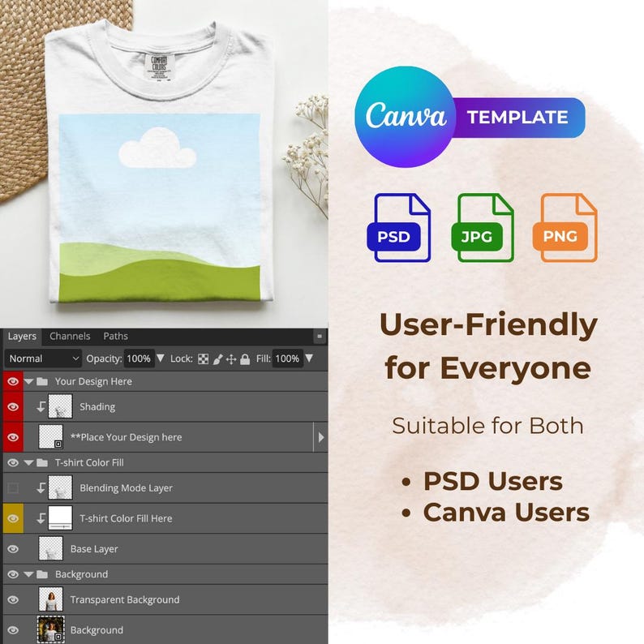Open the Opacity slider arrow
This screenshot has height=644, width=644.
point(160,358)
